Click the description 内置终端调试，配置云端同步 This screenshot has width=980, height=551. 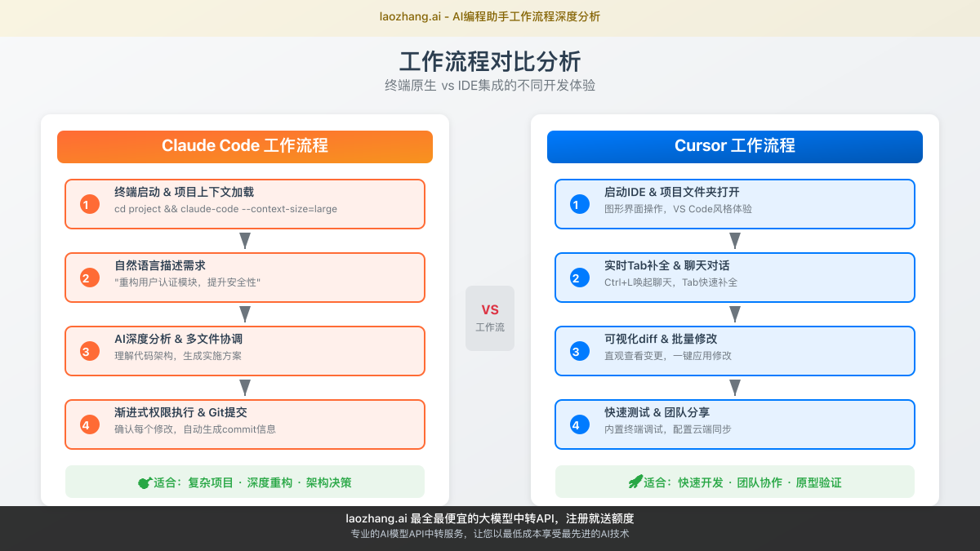coord(668,429)
